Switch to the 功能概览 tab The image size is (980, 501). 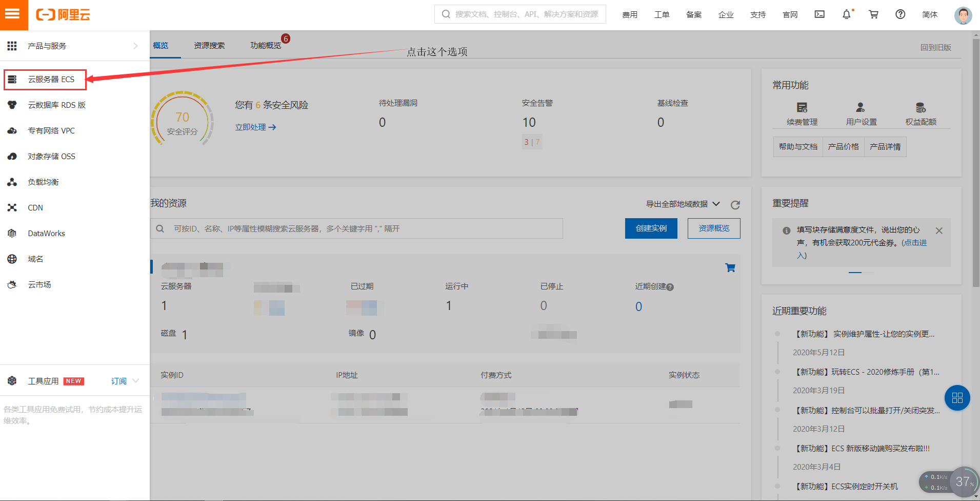266,45
